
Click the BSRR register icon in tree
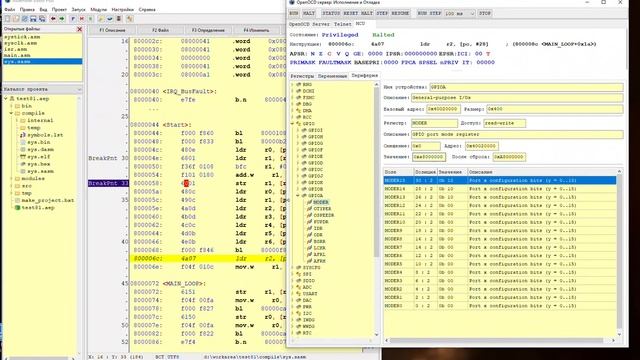pyautogui.click(x=309, y=241)
